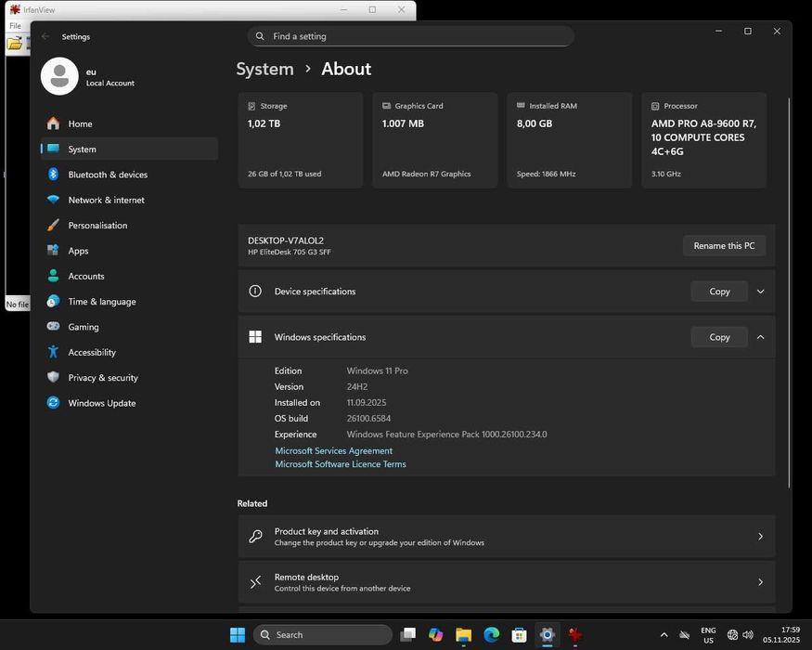Open the Windows Start menu
Screen dimensions: 812x650
(238, 634)
